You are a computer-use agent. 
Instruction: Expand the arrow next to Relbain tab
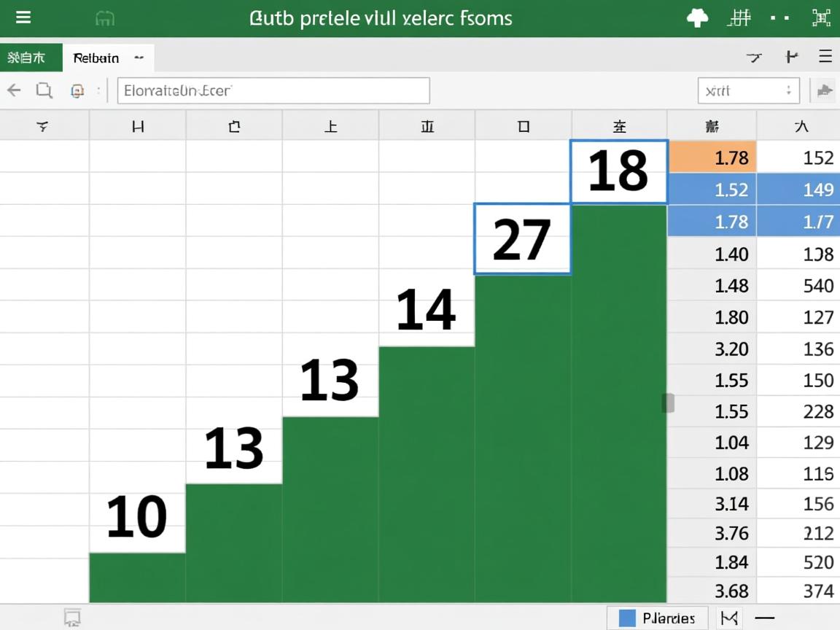(138, 58)
